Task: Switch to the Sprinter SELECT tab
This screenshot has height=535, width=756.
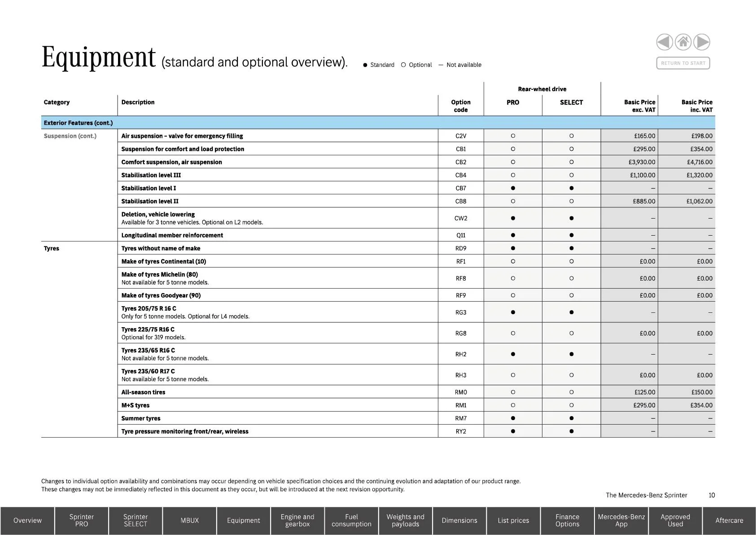Action: (135, 521)
